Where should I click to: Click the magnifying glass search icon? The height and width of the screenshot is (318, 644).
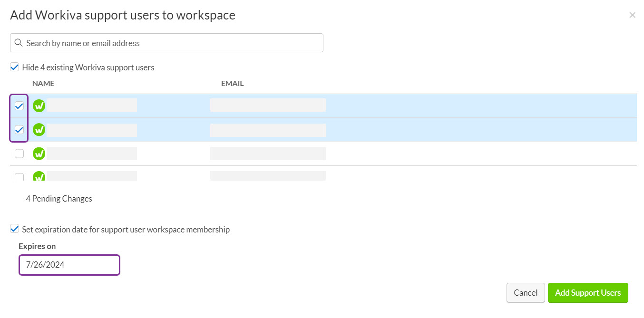click(19, 43)
